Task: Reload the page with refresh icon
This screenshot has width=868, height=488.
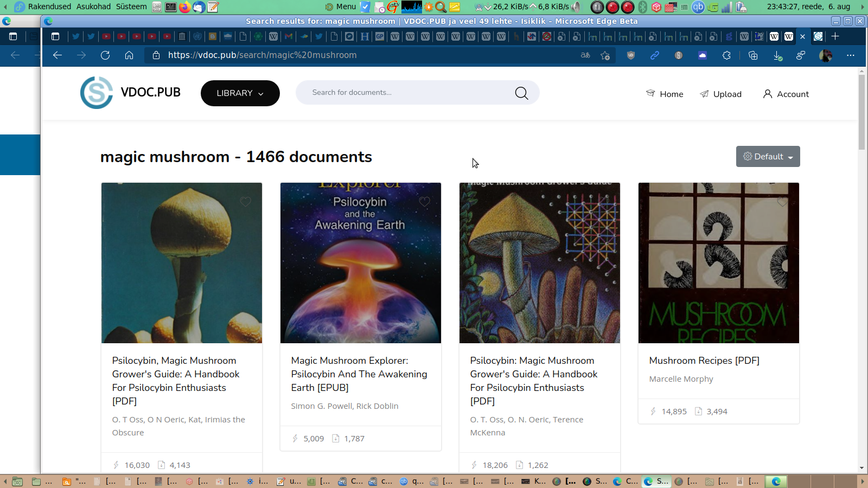Action: [x=105, y=55]
